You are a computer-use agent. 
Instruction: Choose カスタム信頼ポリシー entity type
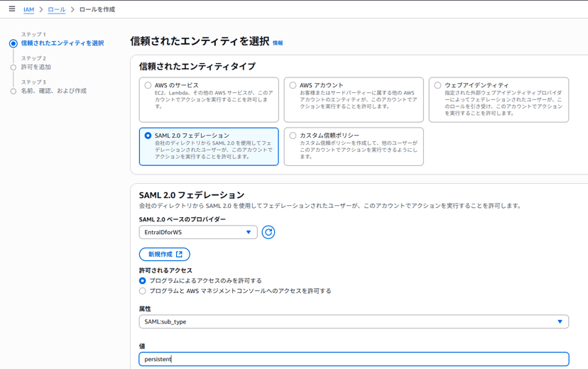(293, 136)
